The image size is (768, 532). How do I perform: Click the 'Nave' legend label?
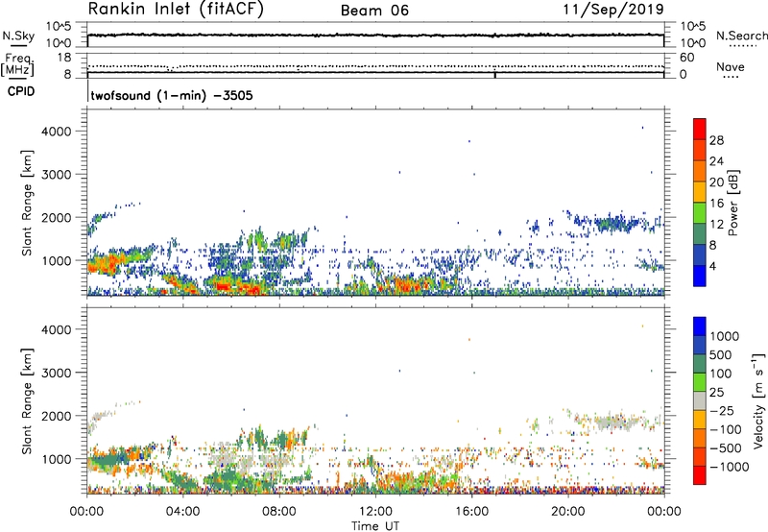pos(731,67)
